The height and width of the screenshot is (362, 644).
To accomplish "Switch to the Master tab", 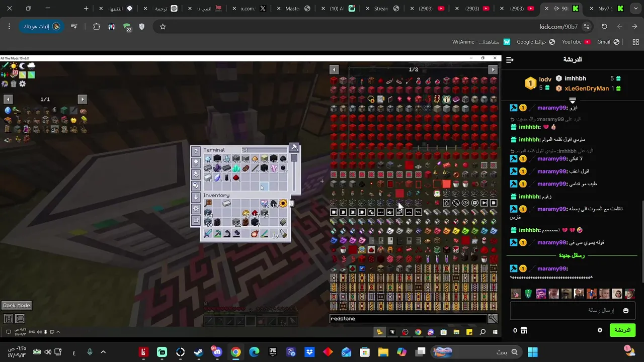I will 296,9.
